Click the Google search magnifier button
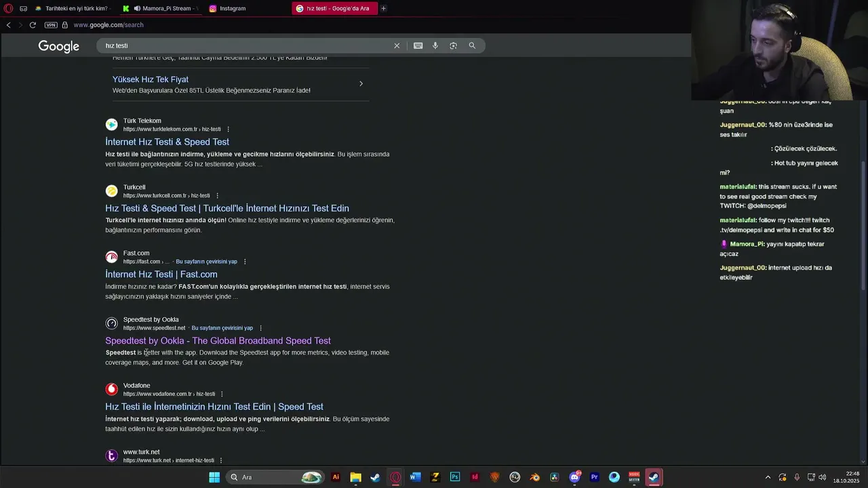 472,45
